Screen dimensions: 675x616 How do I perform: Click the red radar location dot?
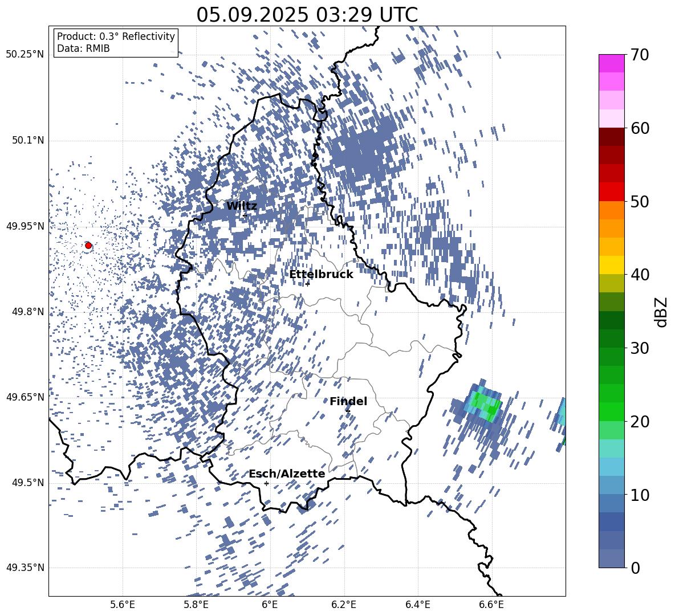coord(88,245)
